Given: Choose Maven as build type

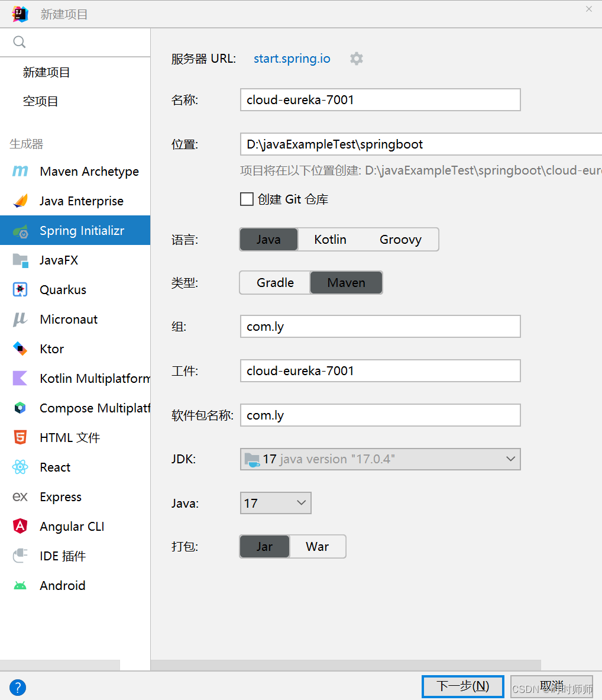Looking at the screenshot, I should point(347,283).
